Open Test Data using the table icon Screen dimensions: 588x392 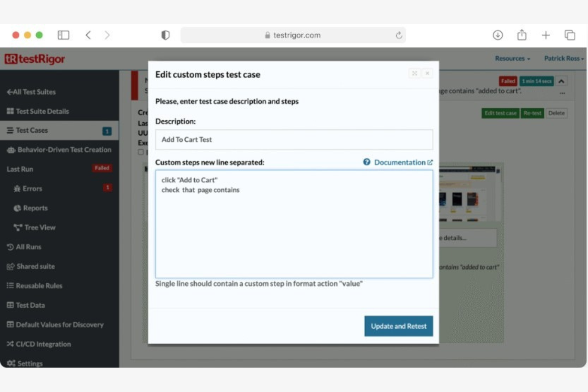(x=10, y=305)
